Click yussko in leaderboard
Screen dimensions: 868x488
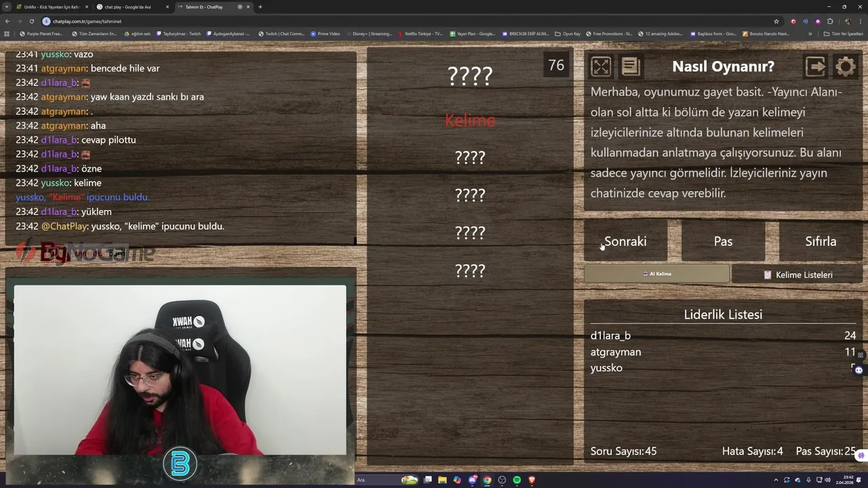(606, 368)
